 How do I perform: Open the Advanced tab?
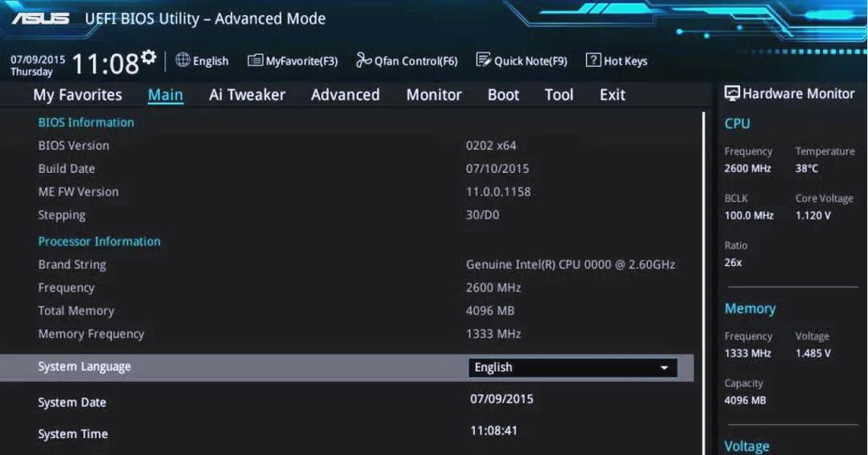(x=345, y=95)
